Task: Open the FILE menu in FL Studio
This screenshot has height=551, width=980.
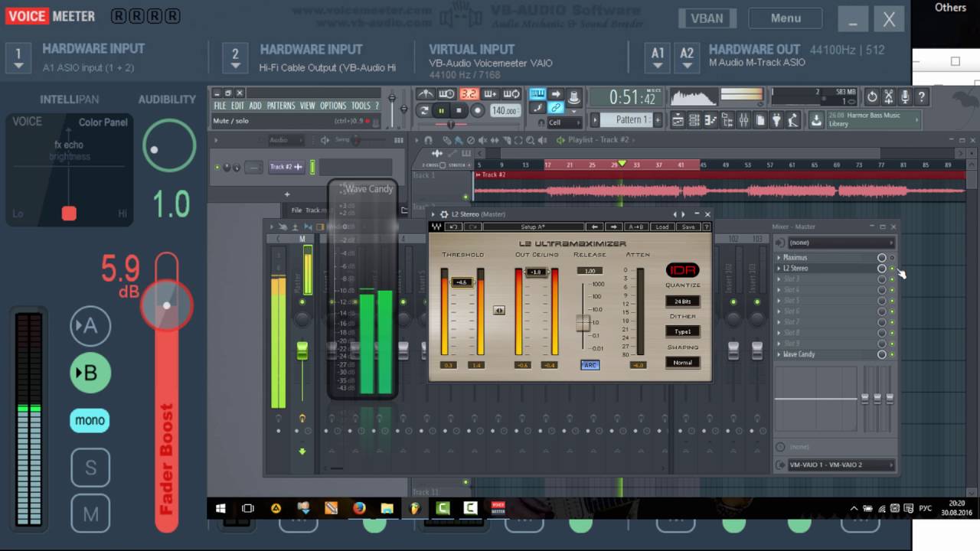Action: click(220, 106)
